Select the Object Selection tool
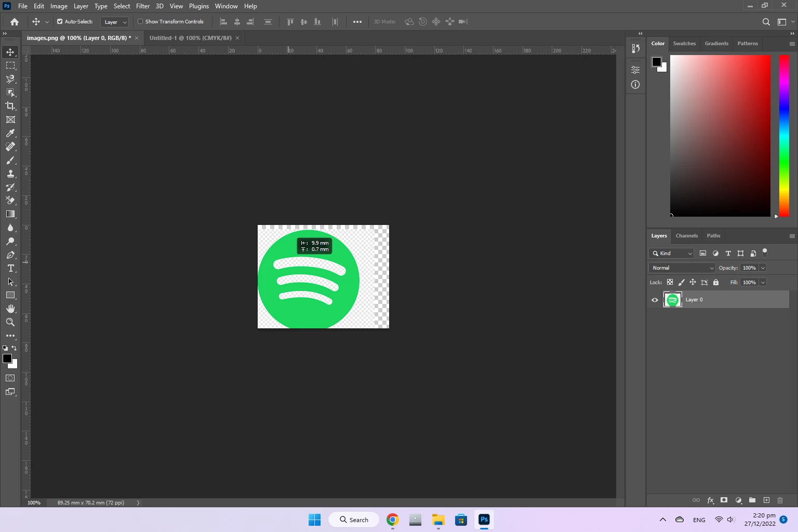This screenshot has height=532, width=798. coord(10,92)
